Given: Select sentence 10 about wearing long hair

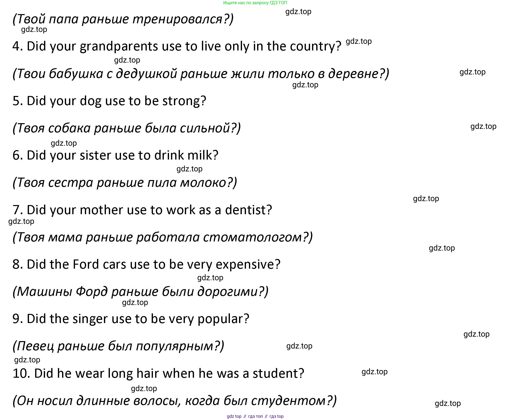Looking at the screenshot, I should pyautogui.click(x=158, y=373).
